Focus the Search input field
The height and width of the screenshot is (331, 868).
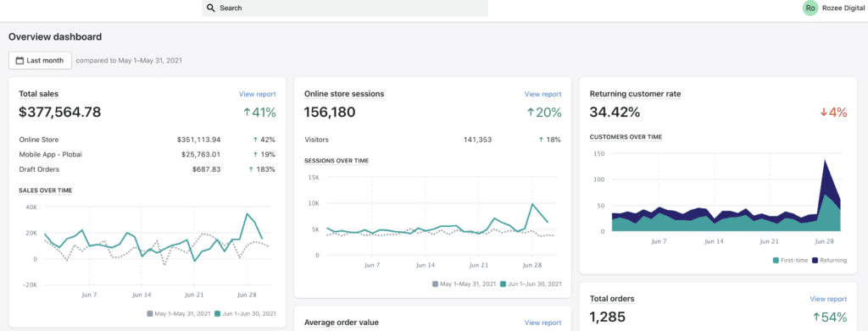(345, 8)
